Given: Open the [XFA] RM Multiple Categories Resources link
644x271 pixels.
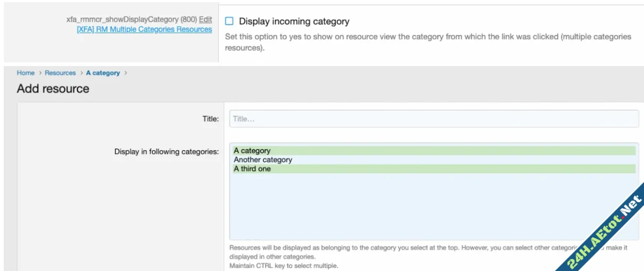Looking at the screenshot, I should pos(144,29).
